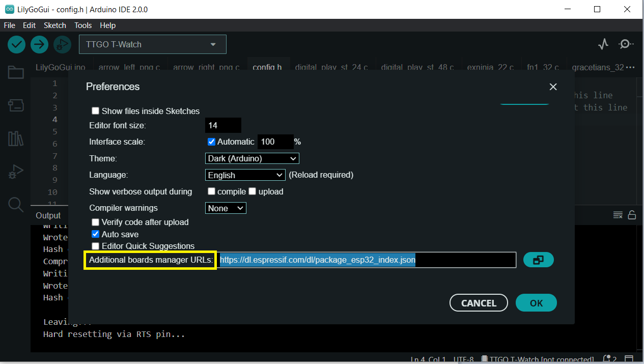The height and width of the screenshot is (364, 644).
Task: Click the Additional boards manager URLs field
Action: 367,260
